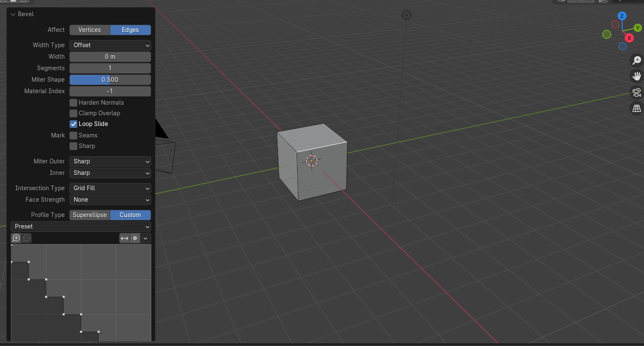Zoom in the profile curve editor
This screenshot has width=644, height=346.
[x=16, y=238]
